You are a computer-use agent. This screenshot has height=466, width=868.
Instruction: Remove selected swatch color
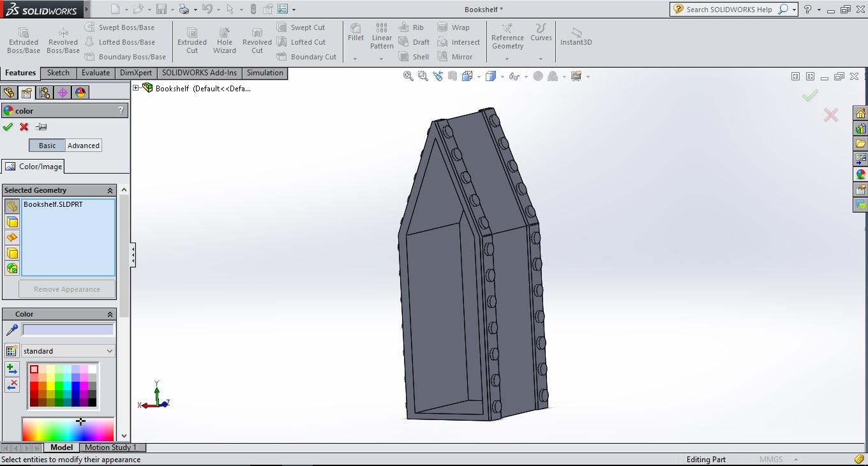click(x=11, y=385)
